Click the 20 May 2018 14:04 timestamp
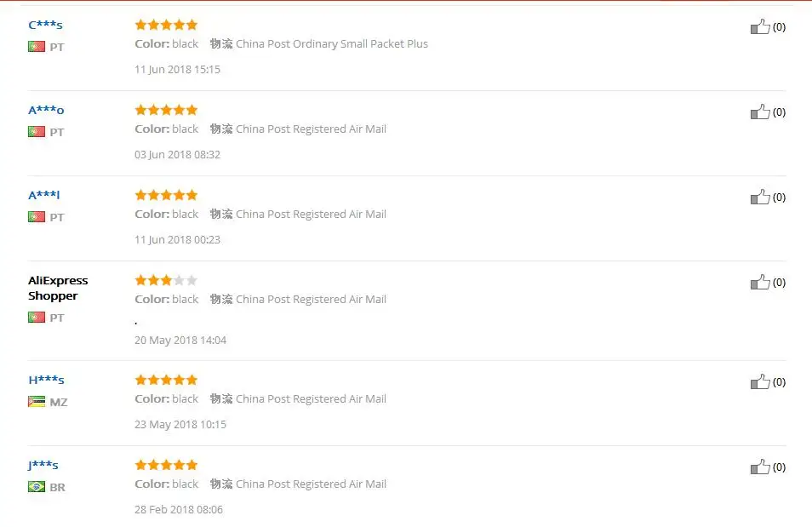The height and width of the screenshot is (527, 812). [180, 341]
